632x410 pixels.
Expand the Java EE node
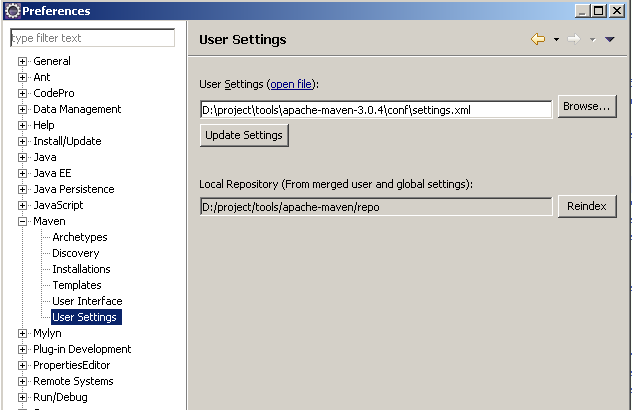coord(23,173)
